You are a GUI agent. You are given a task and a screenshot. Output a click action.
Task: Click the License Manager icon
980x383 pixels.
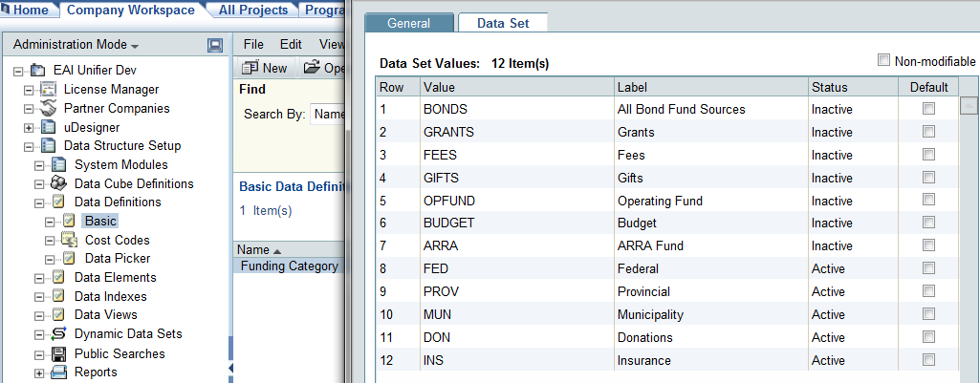(48, 90)
